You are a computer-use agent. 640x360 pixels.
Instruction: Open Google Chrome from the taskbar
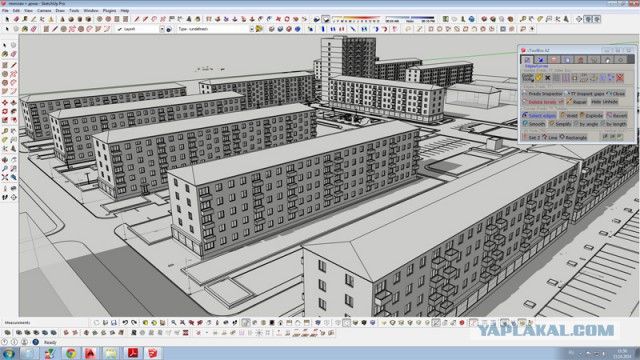(70, 353)
